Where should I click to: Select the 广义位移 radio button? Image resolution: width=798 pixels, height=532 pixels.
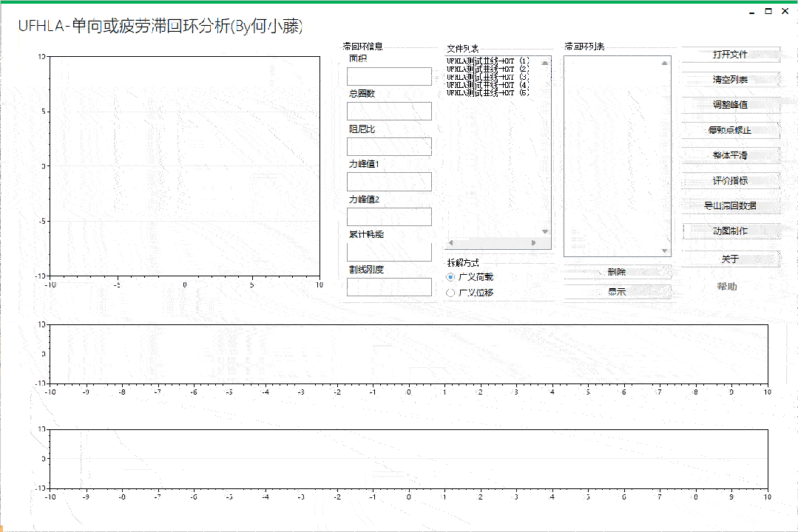pyautogui.click(x=451, y=292)
